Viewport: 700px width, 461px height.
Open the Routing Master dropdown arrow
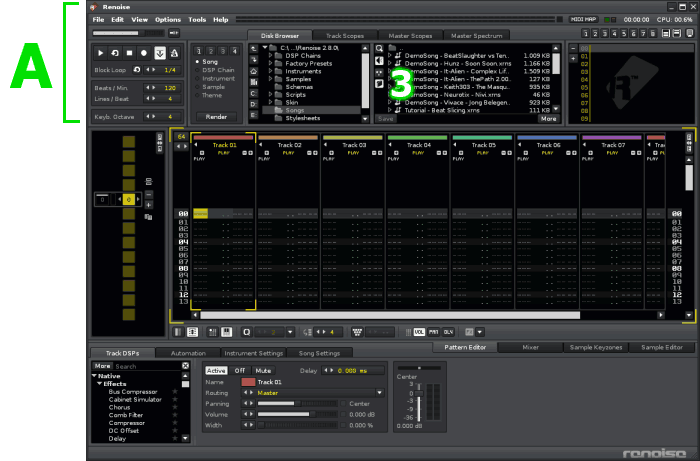click(x=379, y=393)
